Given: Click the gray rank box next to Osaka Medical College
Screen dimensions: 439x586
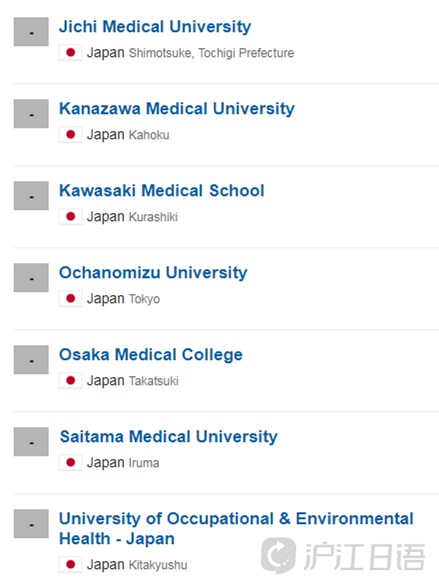Looking at the screenshot, I should pyautogui.click(x=31, y=360).
